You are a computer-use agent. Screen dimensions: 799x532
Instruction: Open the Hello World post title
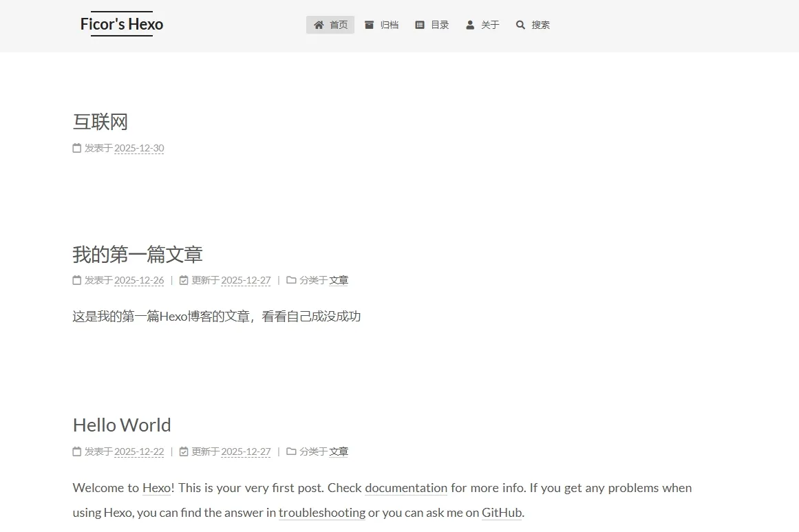click(122, 425)
